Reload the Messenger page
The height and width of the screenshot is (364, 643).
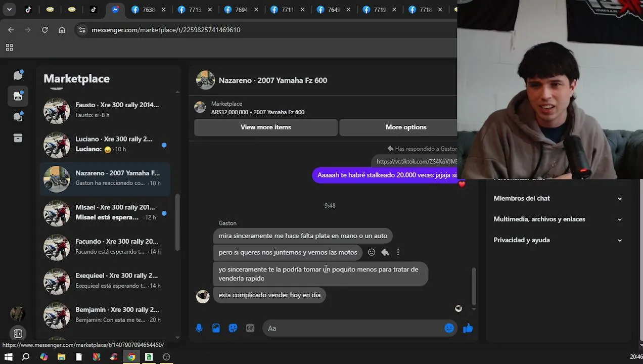pos(45,30)
